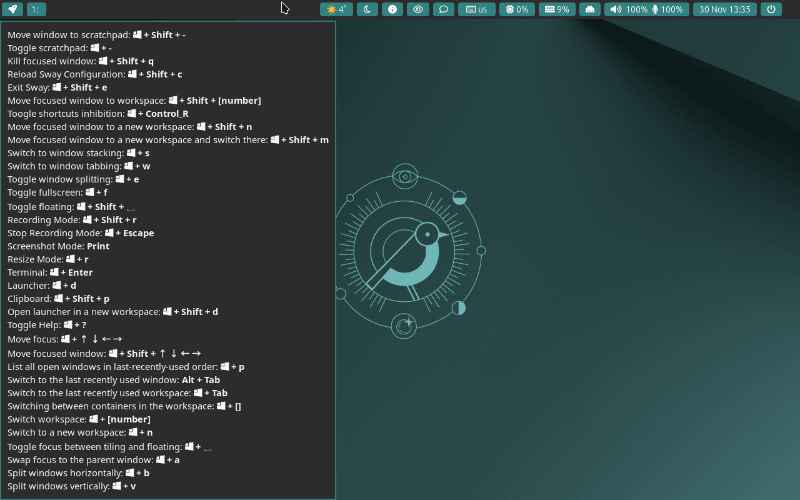Image resolution: width=800 pixels, height=500 pixels.
Task: Click the 'Switch workspace' [number] line
Action: 79,420
